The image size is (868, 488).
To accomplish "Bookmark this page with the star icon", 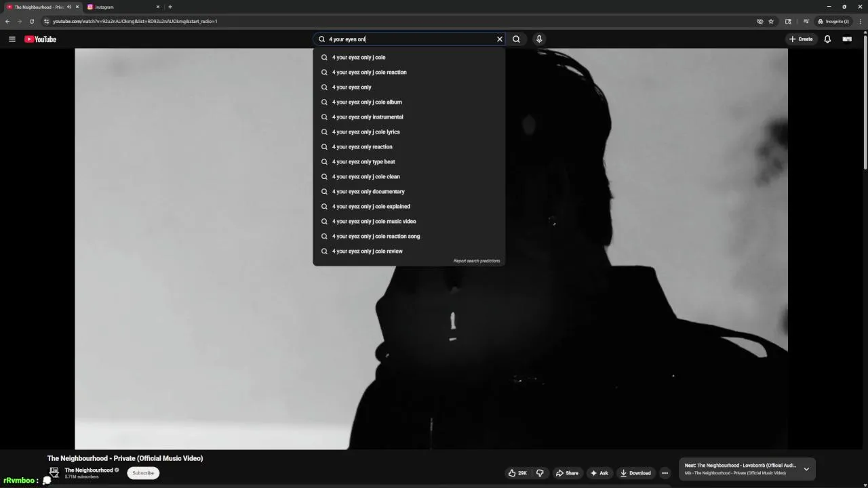I will pyautogui.click(x=771, y=21).
